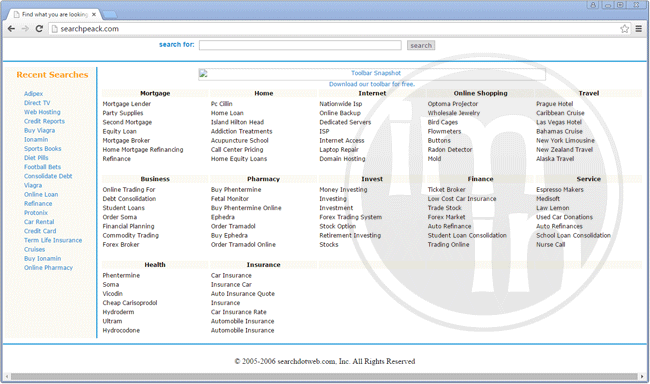Click the Radon Detector link

tap(450, 149)
